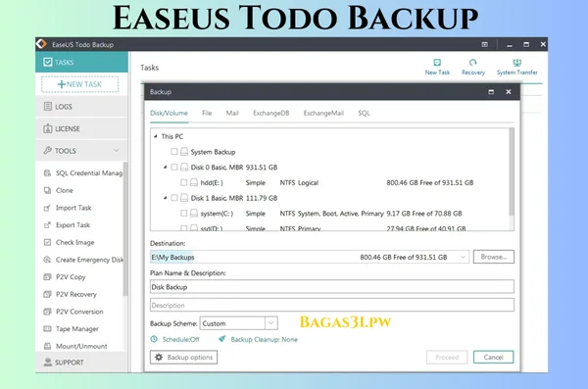The image size is (588, 389).
Task: Click the Destination path field E:\My Backups
Action: [x=310, y=257]
